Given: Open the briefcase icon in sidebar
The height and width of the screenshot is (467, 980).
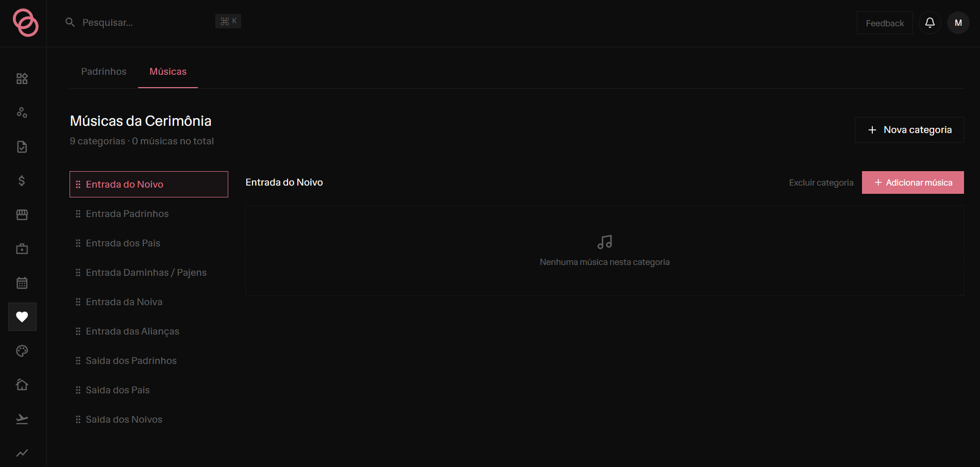Looking at the screenshot, I should click(22, 249).
